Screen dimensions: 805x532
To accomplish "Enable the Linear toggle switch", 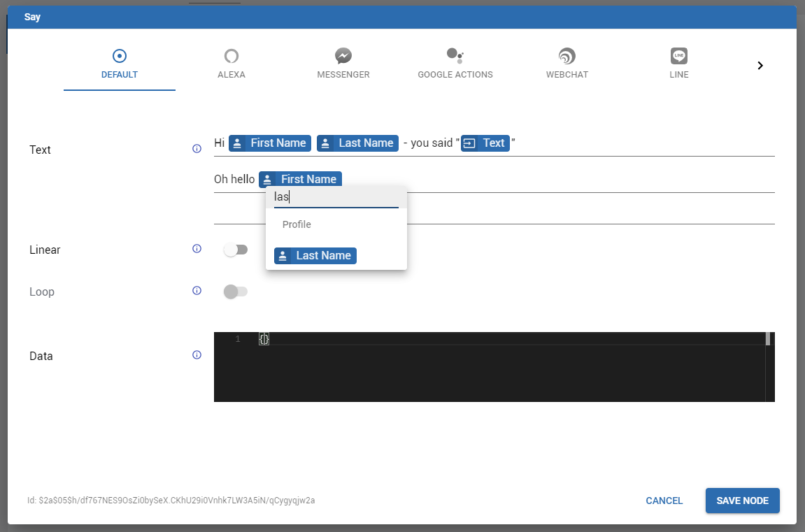I will pyautogui.click(x=236, y=250).
